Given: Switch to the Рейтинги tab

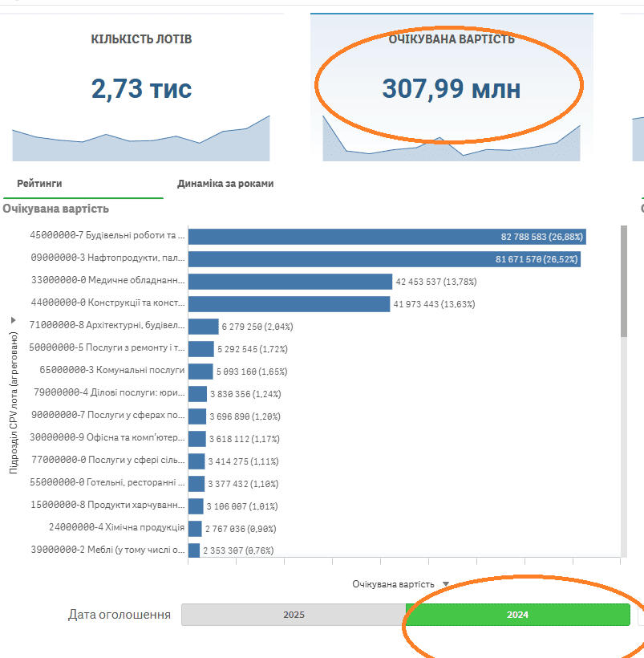Looking at the screenshot, I should coord(39,184).
